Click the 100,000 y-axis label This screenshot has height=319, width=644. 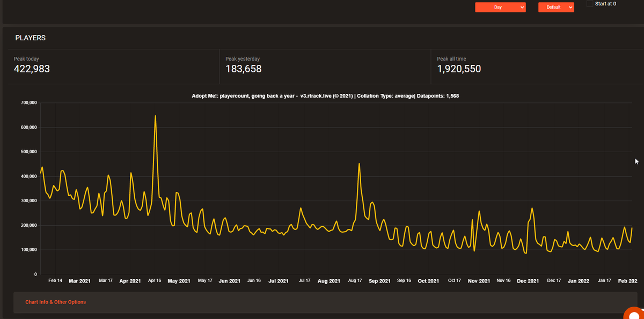pos(28,250)
